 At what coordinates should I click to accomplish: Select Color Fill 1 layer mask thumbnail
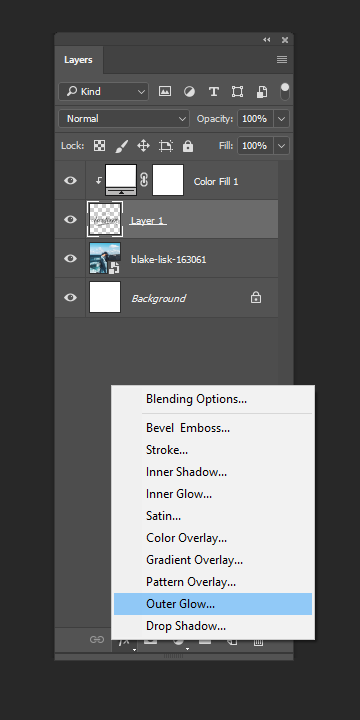[168, 180]
